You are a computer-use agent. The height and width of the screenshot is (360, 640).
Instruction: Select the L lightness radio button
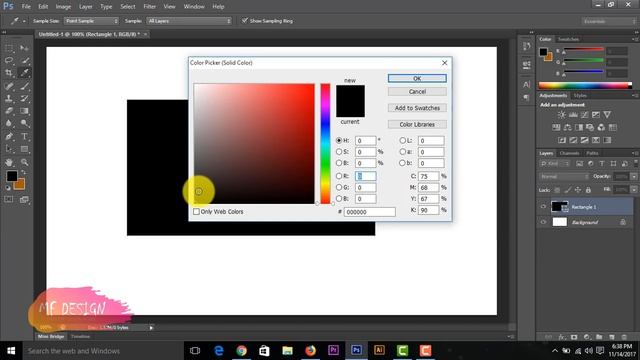[402, 140]
